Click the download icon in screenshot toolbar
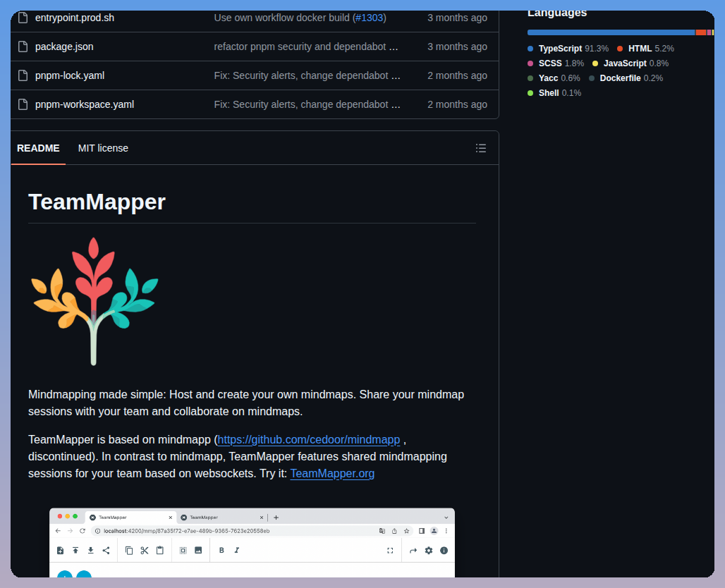725x588 pixels. [90, 550]
